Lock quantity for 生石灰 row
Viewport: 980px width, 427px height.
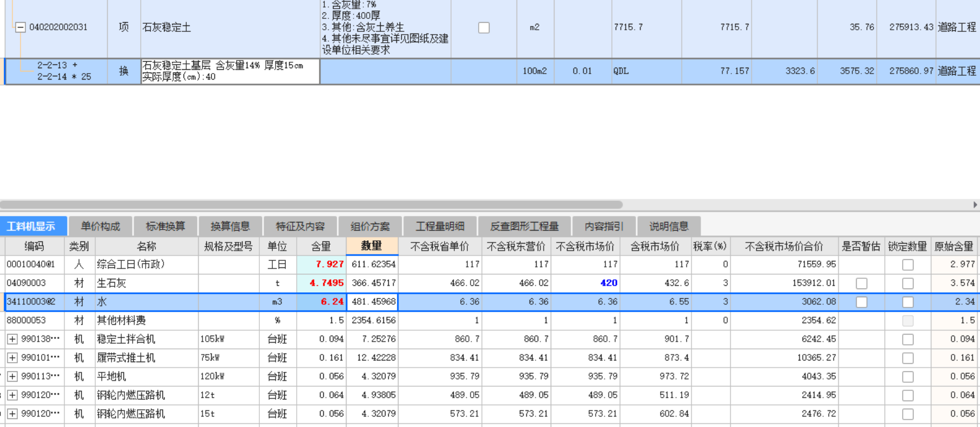point(908,284)
